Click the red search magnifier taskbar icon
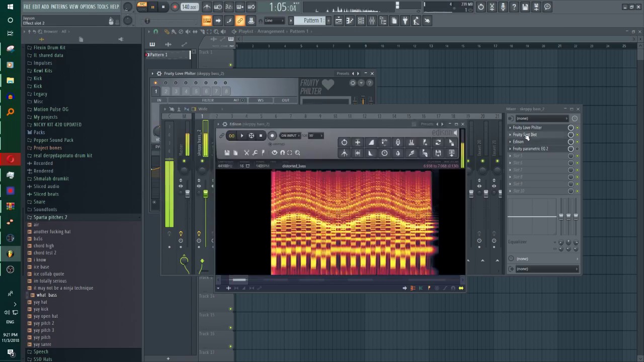 coord(10,112)
